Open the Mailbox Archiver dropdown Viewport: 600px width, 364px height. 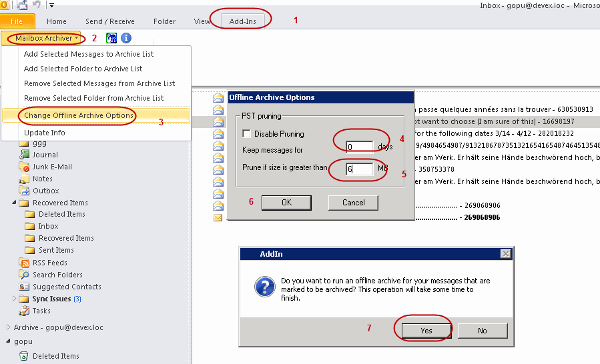coord(41,38)
